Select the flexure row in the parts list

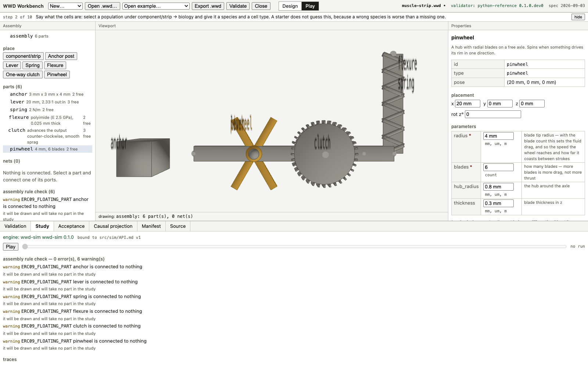point(47,120)
